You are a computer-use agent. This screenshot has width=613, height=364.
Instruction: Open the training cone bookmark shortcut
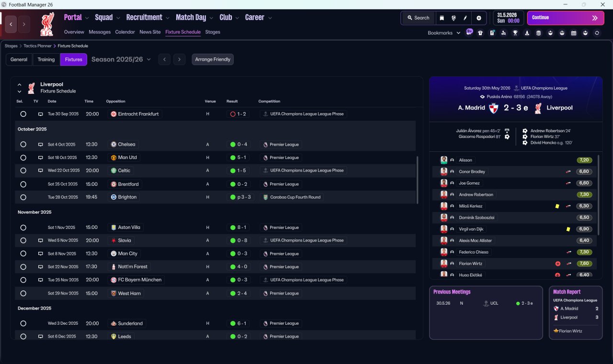click(x=527, y=33)
